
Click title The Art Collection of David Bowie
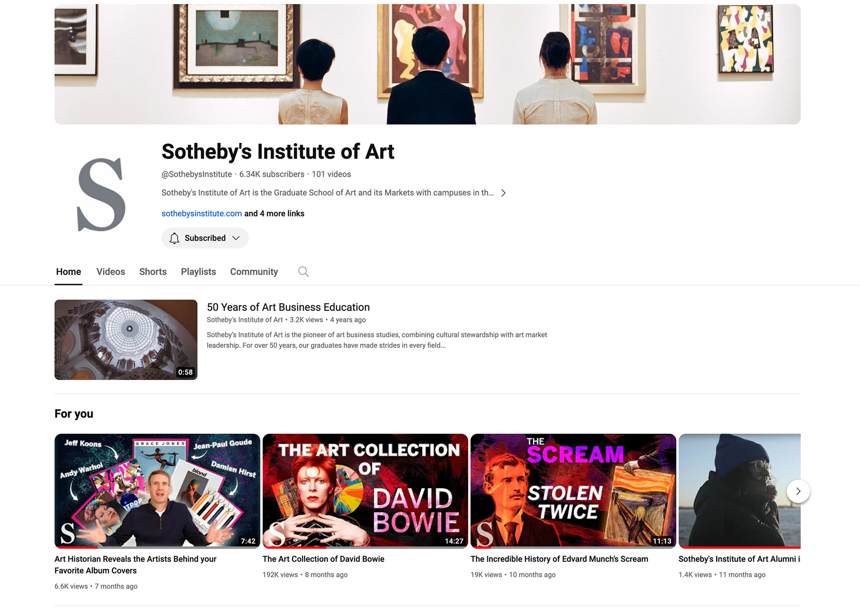point(323,559)
